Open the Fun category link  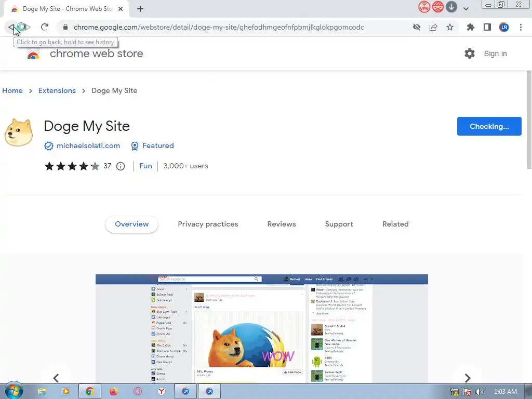(x=145, y=166)
